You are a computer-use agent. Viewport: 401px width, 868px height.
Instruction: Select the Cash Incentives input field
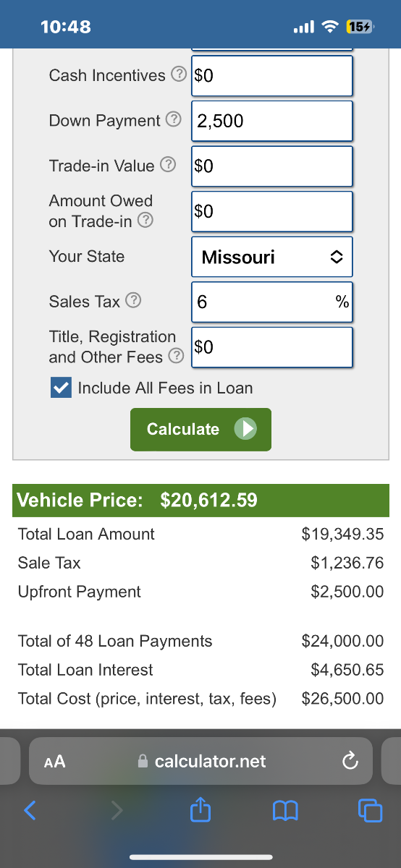pyautogui.click(x=272, y=76)
